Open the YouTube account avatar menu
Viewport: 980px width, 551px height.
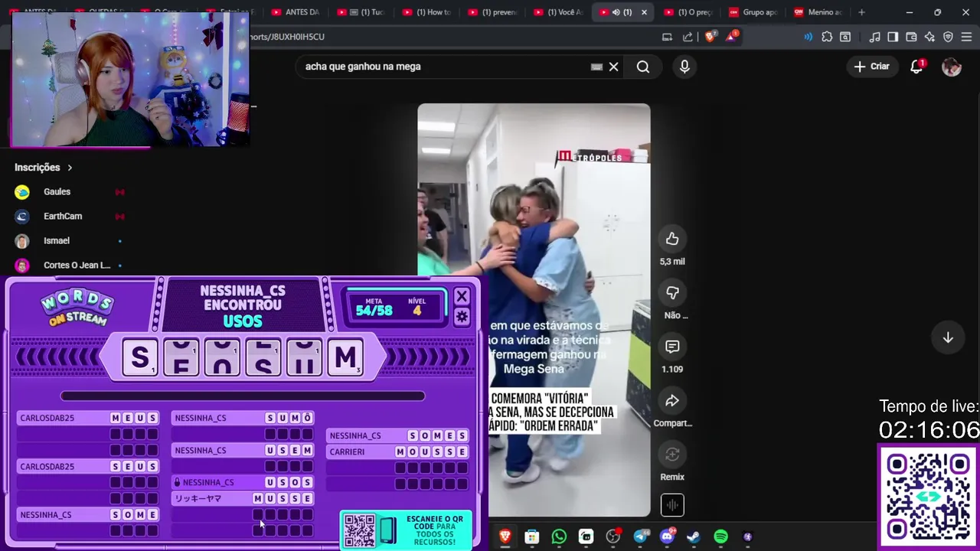point(952,67)
